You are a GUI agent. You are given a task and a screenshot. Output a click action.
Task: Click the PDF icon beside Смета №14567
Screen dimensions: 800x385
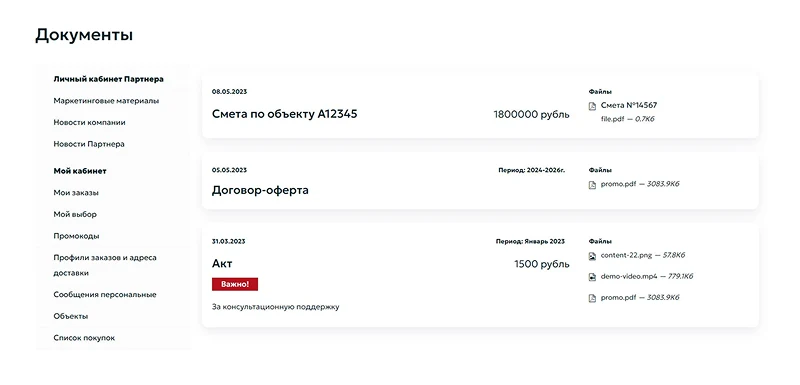coord(592,106)
